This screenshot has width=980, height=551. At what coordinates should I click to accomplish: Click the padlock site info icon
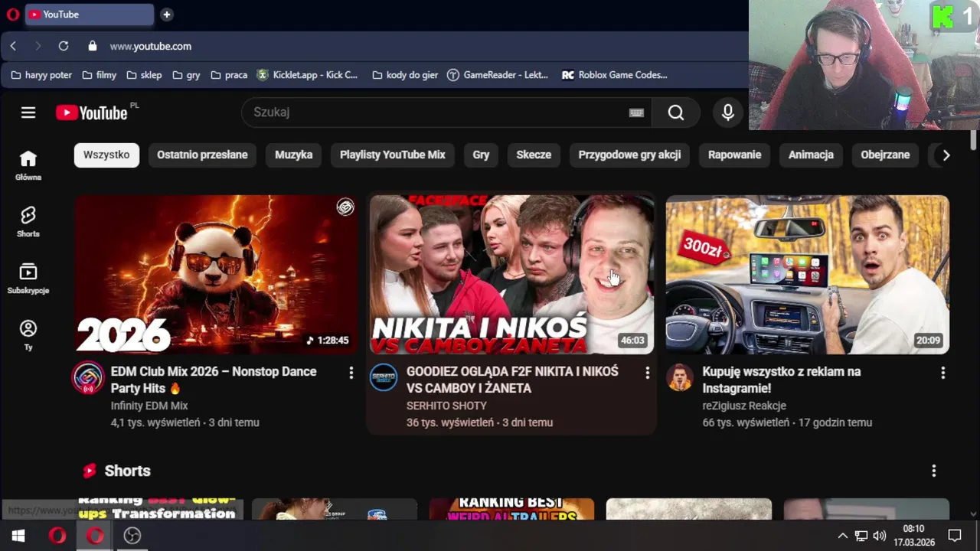click(93, 46)
